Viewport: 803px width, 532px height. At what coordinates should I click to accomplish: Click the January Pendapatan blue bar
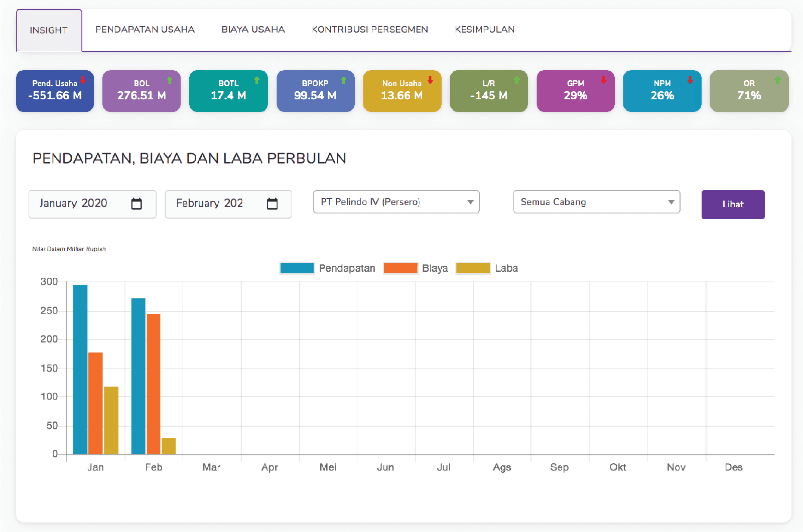80,370
